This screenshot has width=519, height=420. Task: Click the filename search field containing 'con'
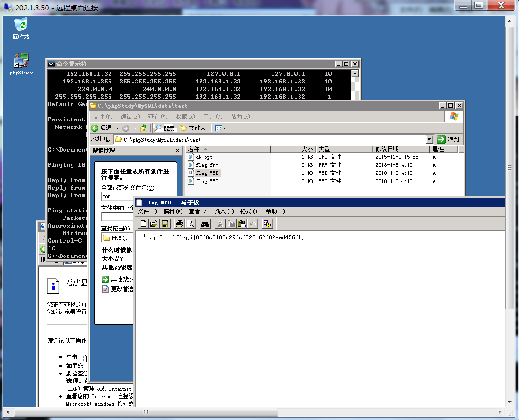[x=136, y=196]
